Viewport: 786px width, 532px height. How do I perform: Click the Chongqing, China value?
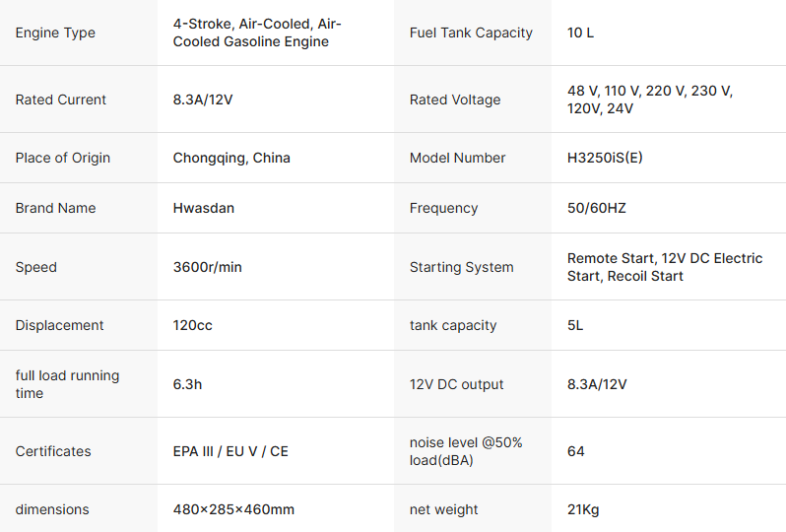point(231,158)
